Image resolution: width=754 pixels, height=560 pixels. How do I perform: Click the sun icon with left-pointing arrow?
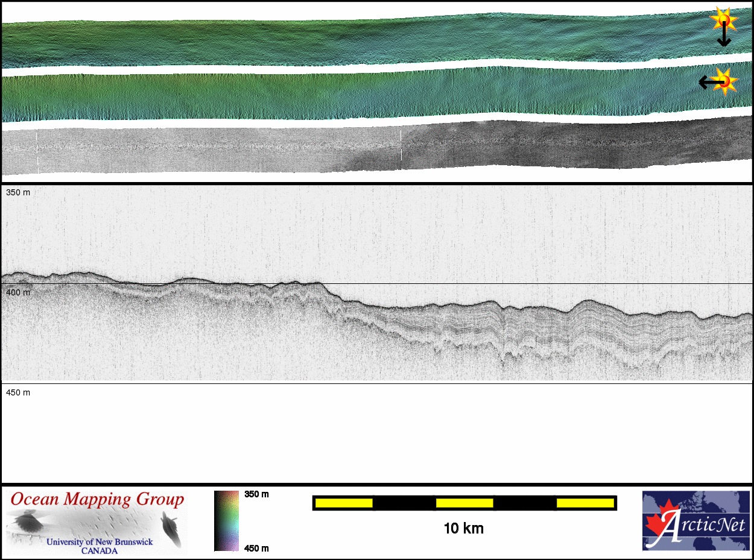point(724,81)
